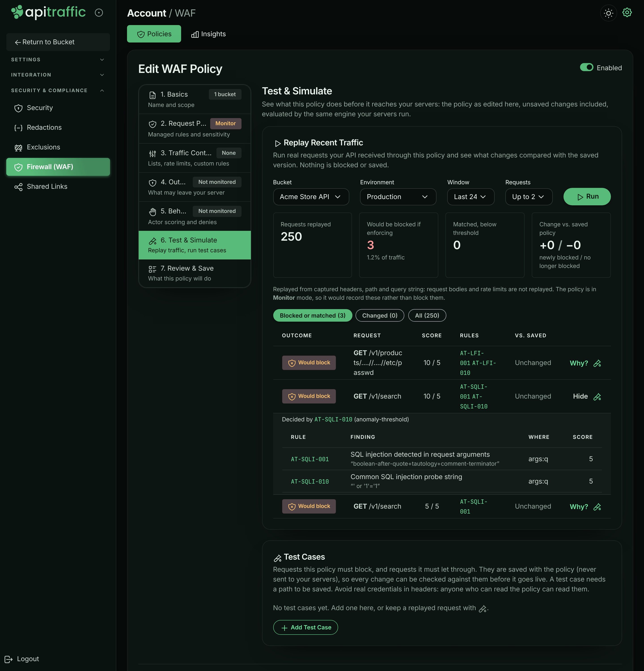
Task: Open the Window dropdown Last 24
Action: [470, 197]
